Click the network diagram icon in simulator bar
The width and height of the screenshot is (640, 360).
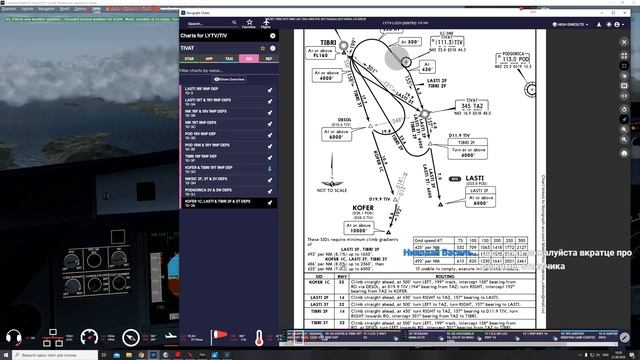point(53,338)
